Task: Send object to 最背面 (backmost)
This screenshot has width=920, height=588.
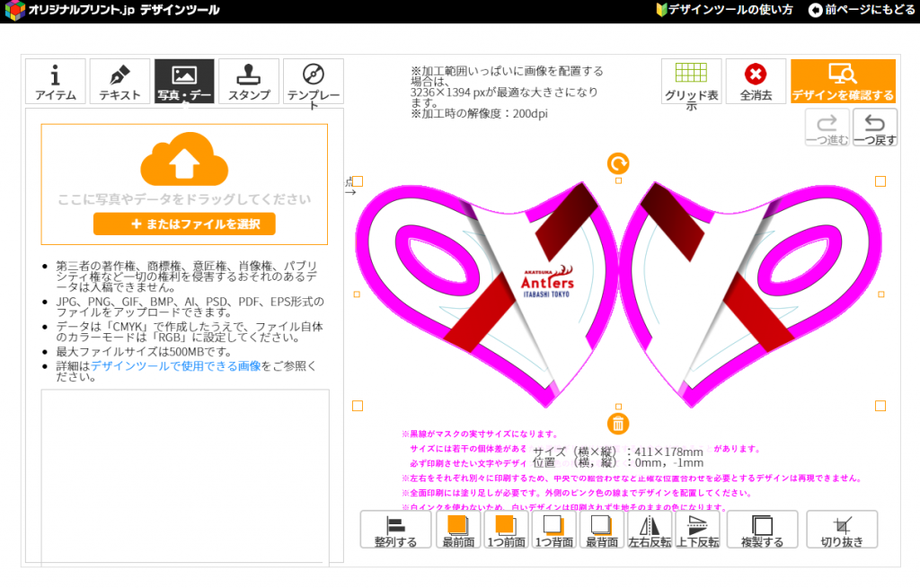Action: tap(601, 530)
